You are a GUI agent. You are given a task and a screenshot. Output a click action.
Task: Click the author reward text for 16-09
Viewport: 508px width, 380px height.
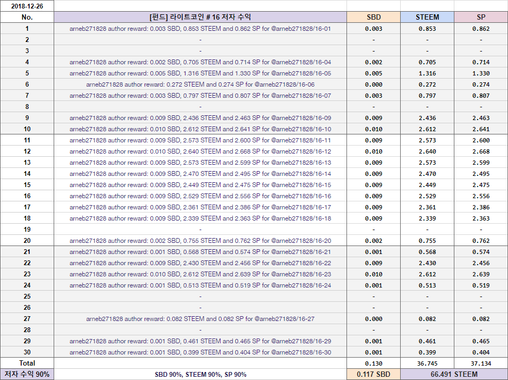(200, 118)
